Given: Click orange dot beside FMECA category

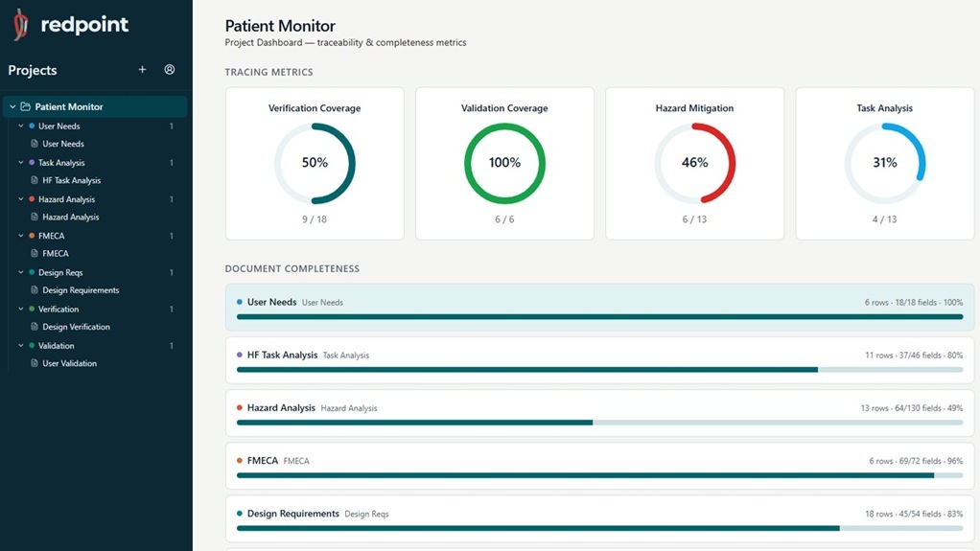Looking at the screenshot, I should (32, 236).
